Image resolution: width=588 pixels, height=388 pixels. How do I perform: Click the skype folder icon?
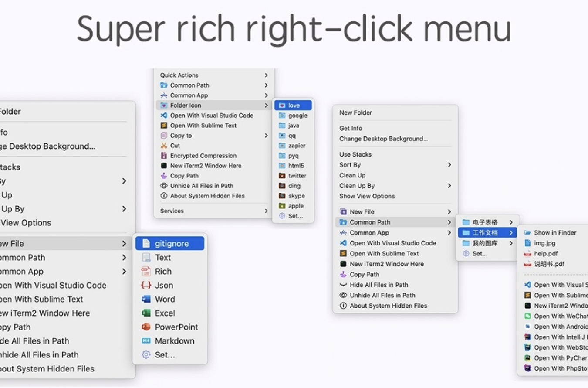click(x=293, y=196)
